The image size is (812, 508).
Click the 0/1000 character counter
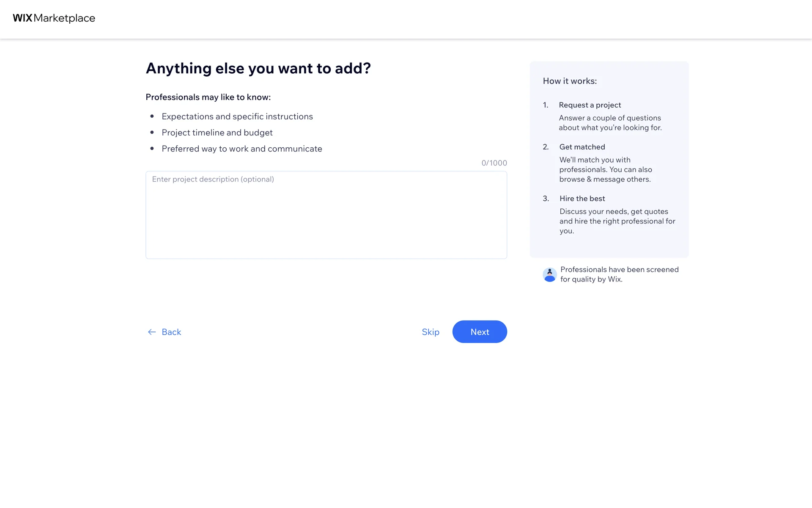point(494,163)
